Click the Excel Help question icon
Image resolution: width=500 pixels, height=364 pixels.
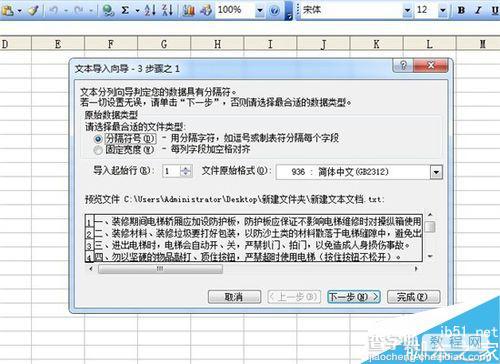[275, 11]
